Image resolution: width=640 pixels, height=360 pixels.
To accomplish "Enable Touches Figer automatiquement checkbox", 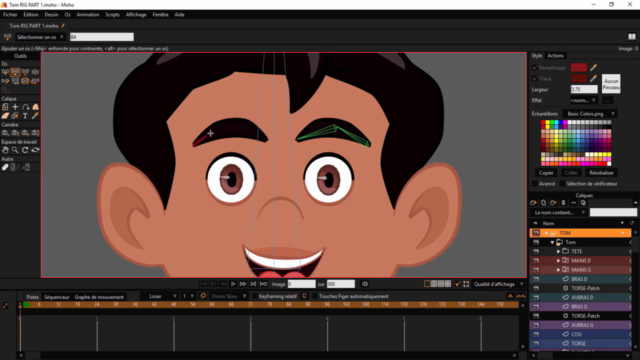I will [315, 296].
